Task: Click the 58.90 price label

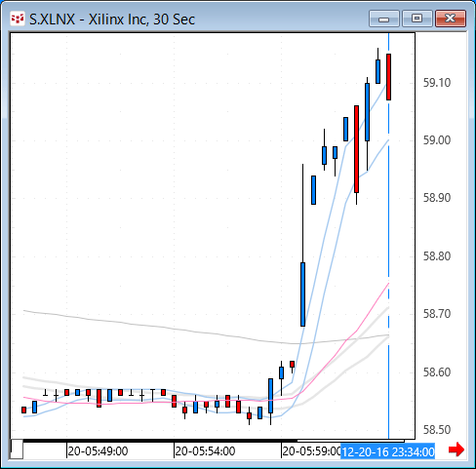Action: pyautogui.click(x=437, y=198)
